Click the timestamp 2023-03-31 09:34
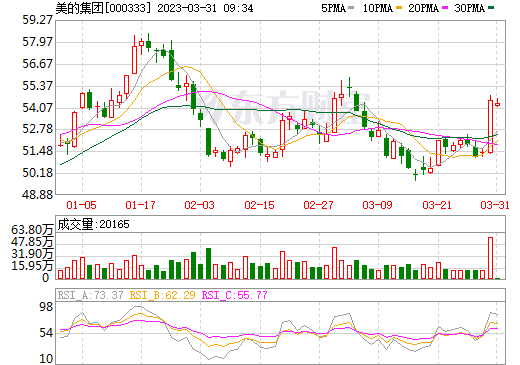The width and height of the screenshot is (520, 365). coord(205,8)
